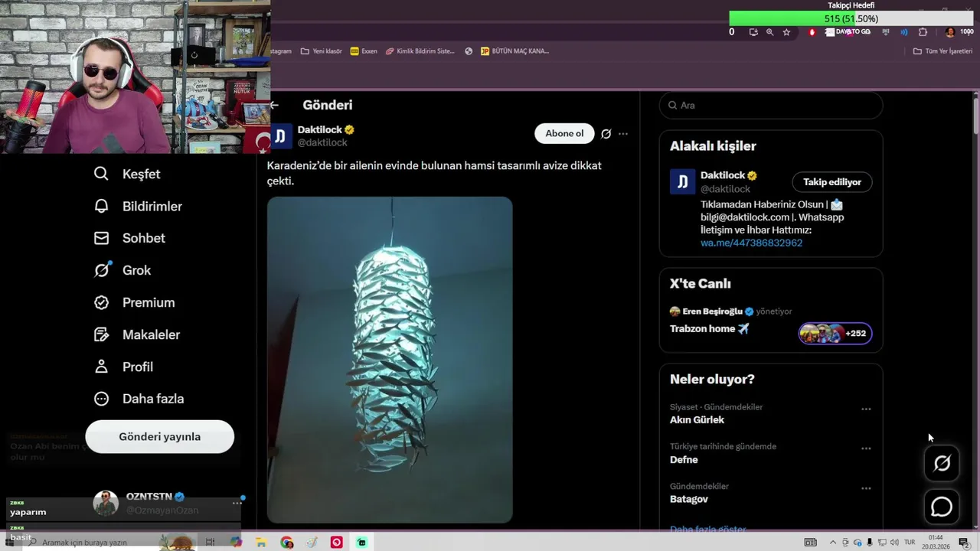This screenshot has width=980, height=551.
Task: Click the Premium verified badge icon
Action: 101,302
